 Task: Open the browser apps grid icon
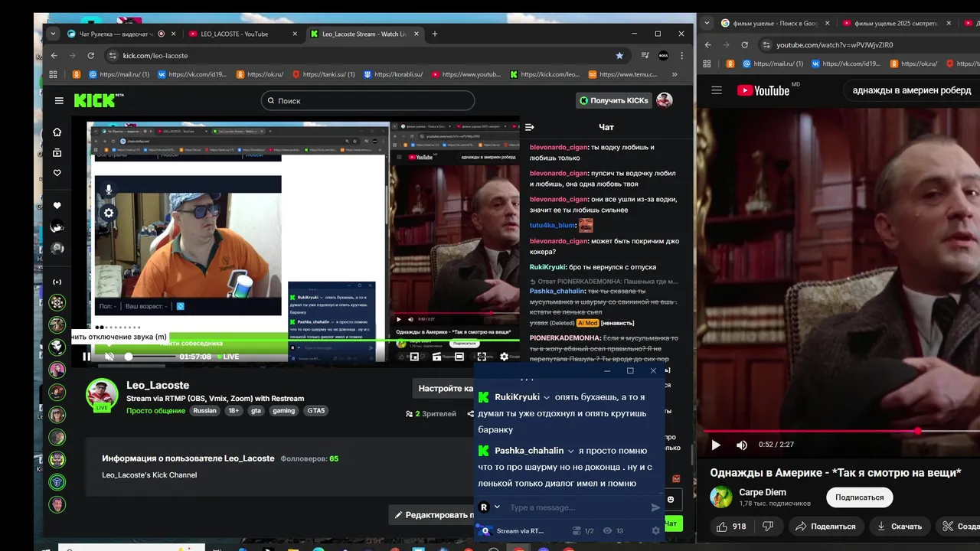point(53,74)
